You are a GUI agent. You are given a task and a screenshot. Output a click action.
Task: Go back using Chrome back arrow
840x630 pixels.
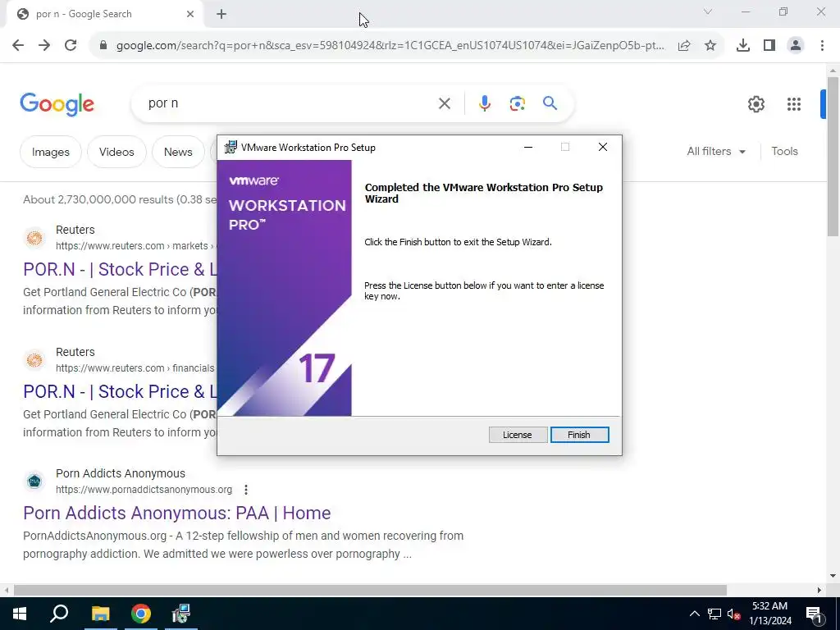coord(18,45)
